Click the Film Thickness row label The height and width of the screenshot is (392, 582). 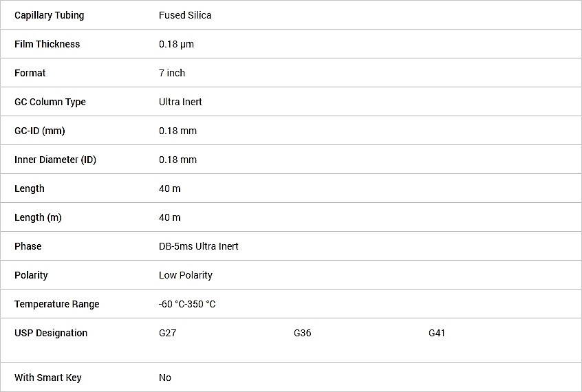47,44
